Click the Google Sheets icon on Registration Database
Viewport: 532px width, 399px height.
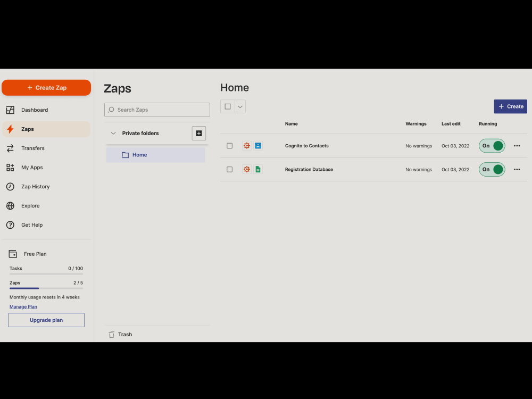click(x=258, y=169)
